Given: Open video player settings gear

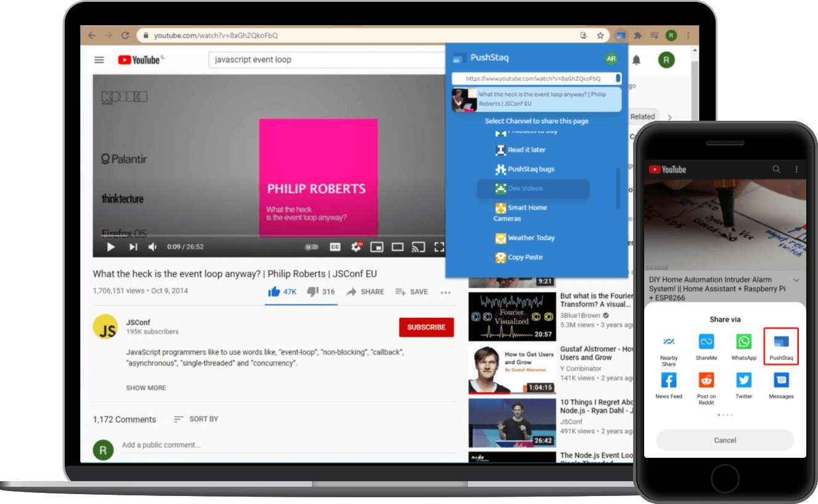Looking at the screenshot, I should (x=356, y=246).
